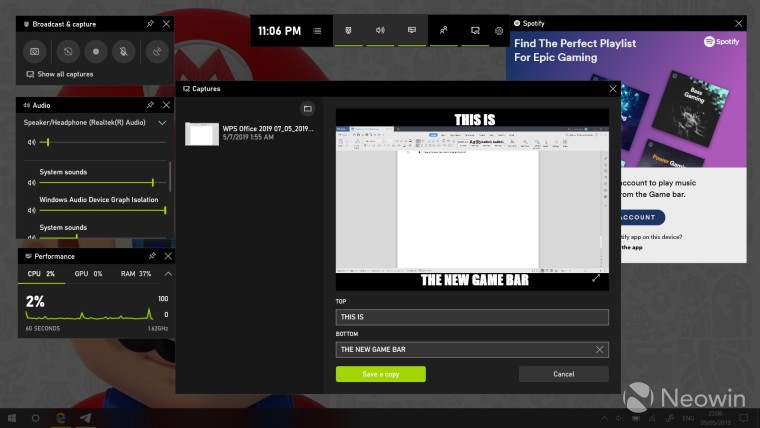Screen dimensions: 760x428
Task: Click the Cancel button
Action: (x=564, y=374)
